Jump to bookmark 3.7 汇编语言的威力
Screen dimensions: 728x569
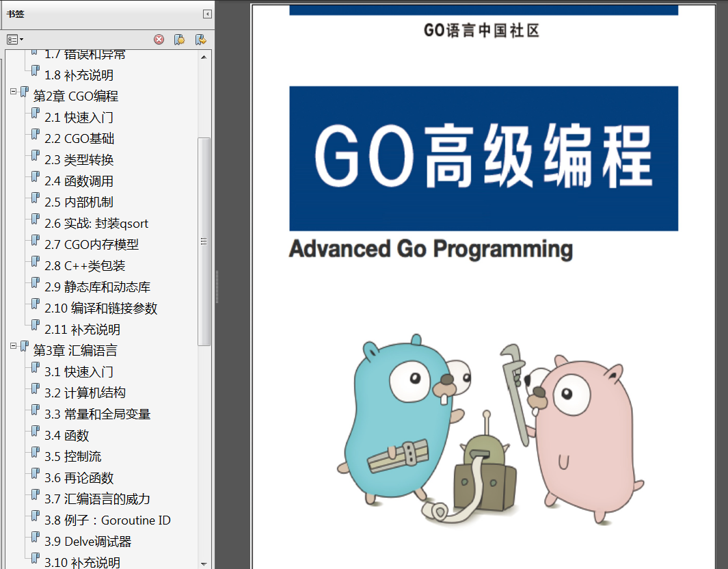click(98, 499)
